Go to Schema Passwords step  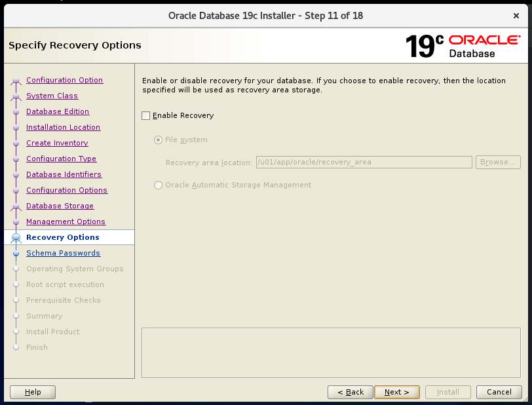(63, 253)
